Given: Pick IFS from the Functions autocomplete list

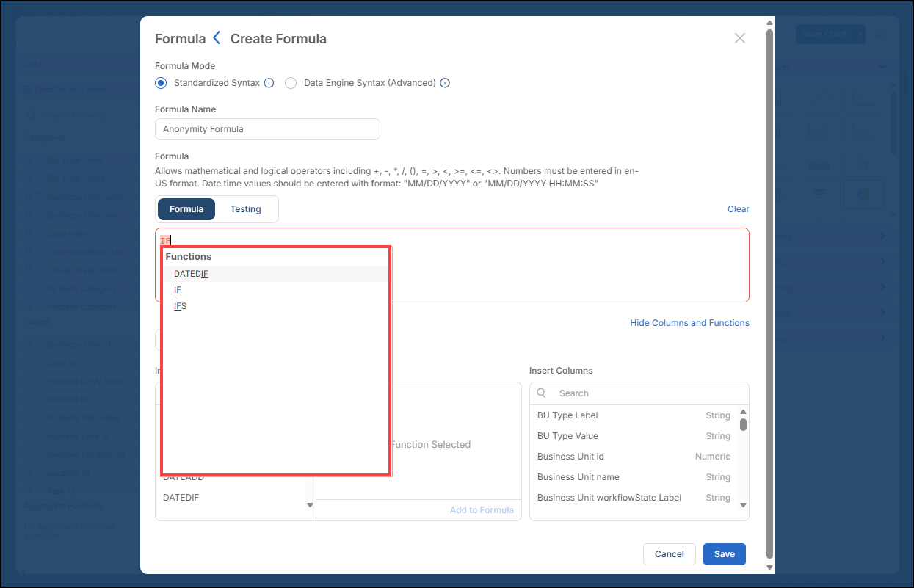Looking at the screenshot, I should pyautogui.click(x=275, y=306).
